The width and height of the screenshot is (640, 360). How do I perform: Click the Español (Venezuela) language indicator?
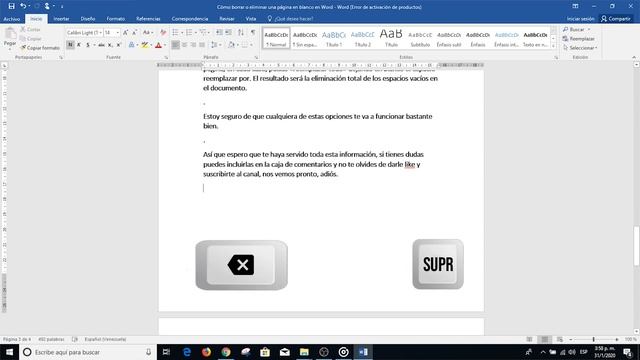coord(105,339)
